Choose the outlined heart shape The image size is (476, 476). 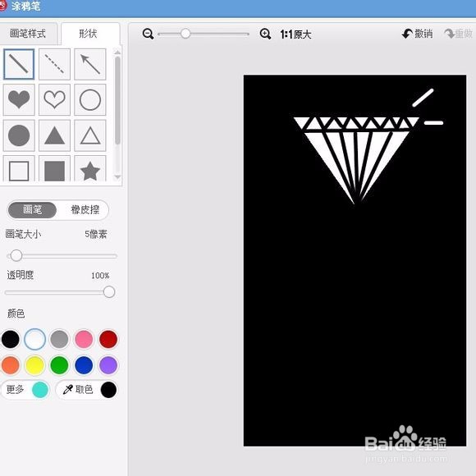pos(54,99)
